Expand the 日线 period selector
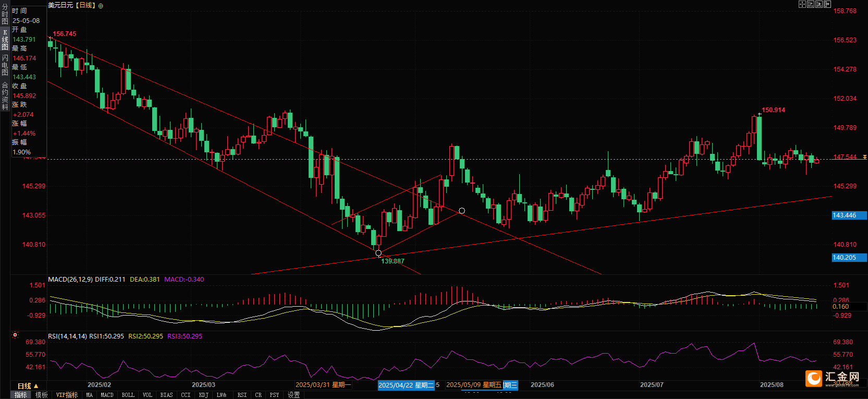The image size is (868, 399). coord(28,386)
